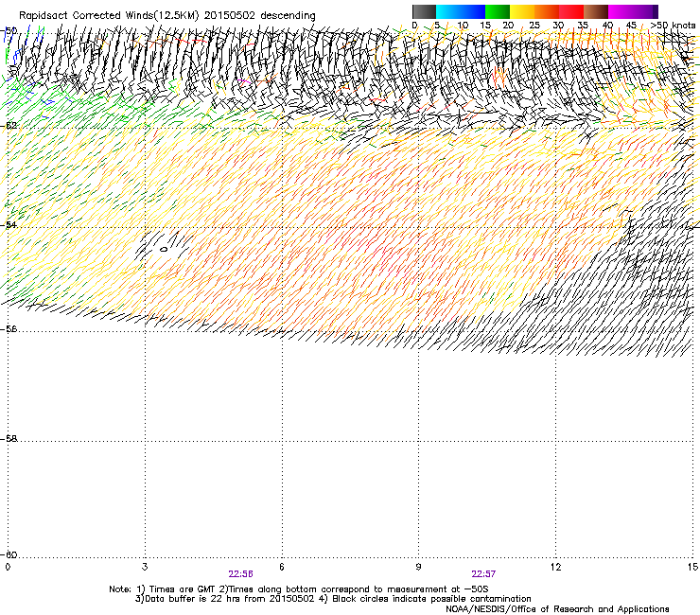This screenshot has height=615, width=700.
Task: Select the gray 0-5 knots color swatch
Action: 424,11
